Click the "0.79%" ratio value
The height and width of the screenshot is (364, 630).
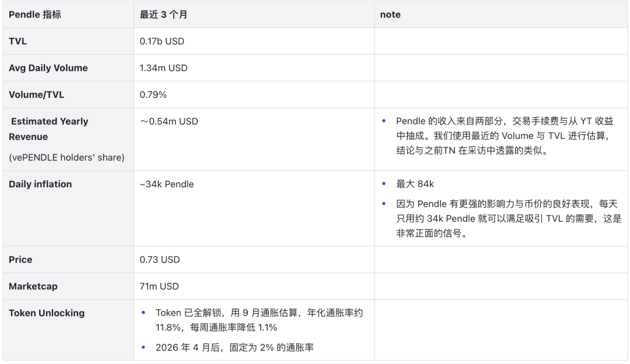click(153, 94)
